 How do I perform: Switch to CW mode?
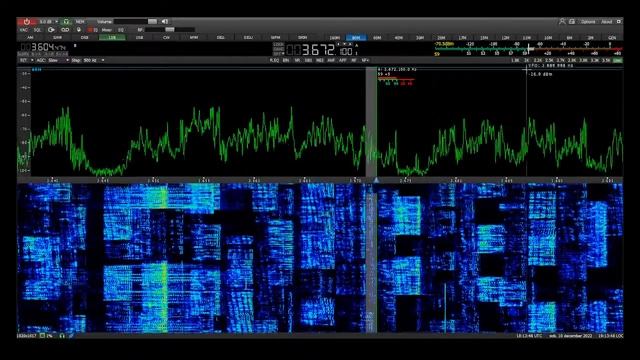pos(166,38)
